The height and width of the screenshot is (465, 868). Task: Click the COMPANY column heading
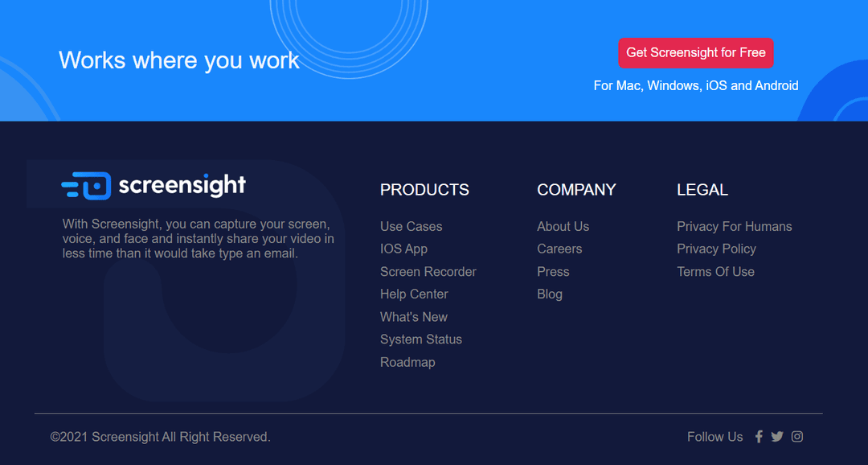(576, 190)
